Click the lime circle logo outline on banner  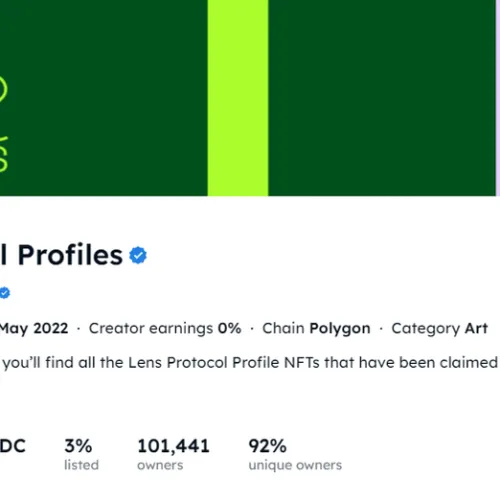tap(3, 89)
